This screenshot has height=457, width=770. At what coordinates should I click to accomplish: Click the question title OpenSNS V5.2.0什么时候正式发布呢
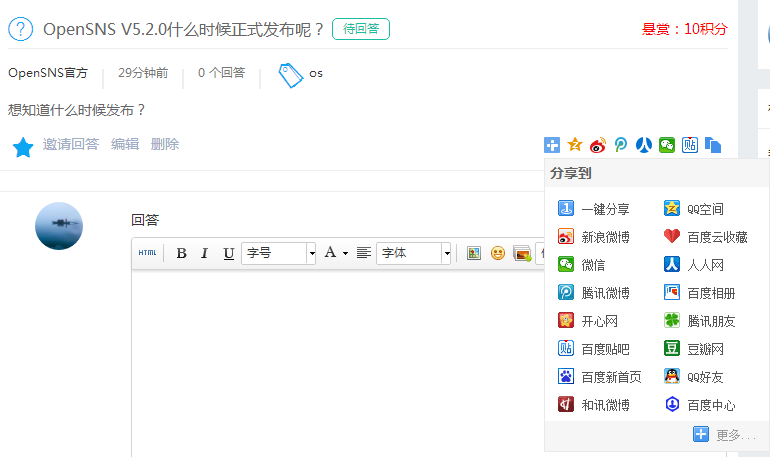pyautogui.click(x=184, y=29)
